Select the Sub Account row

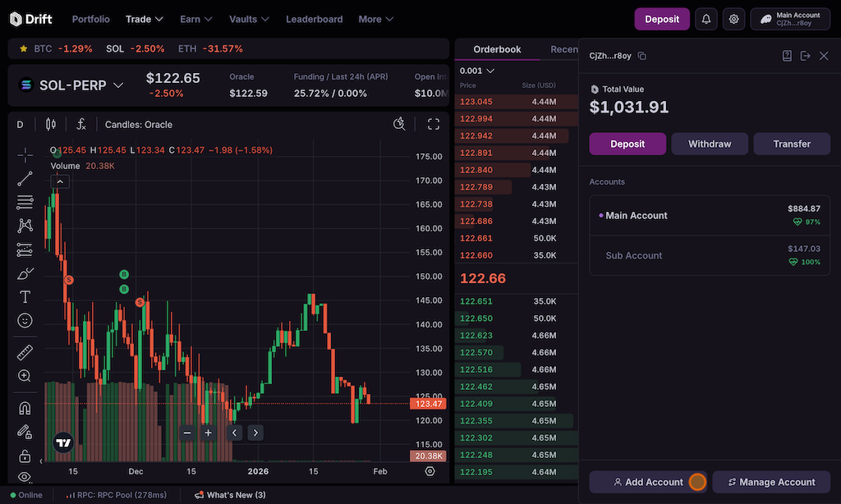point(710,255)
